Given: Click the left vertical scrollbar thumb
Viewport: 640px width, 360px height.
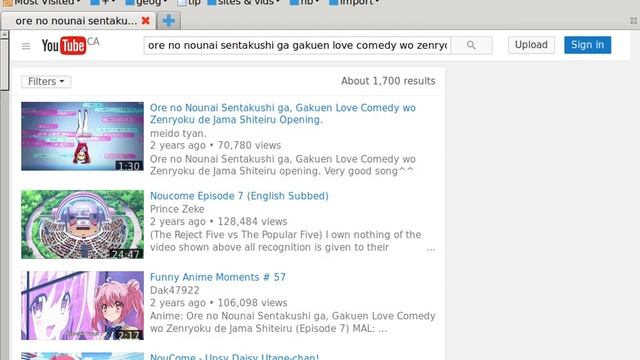Looking at the screenshot, I should pos(4,64).
